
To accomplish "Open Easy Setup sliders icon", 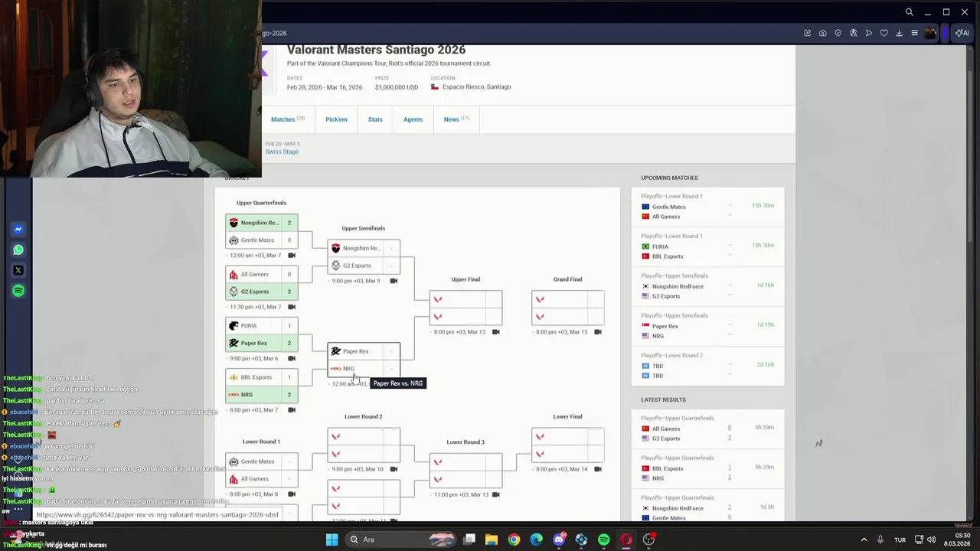I will coord(914,33).
